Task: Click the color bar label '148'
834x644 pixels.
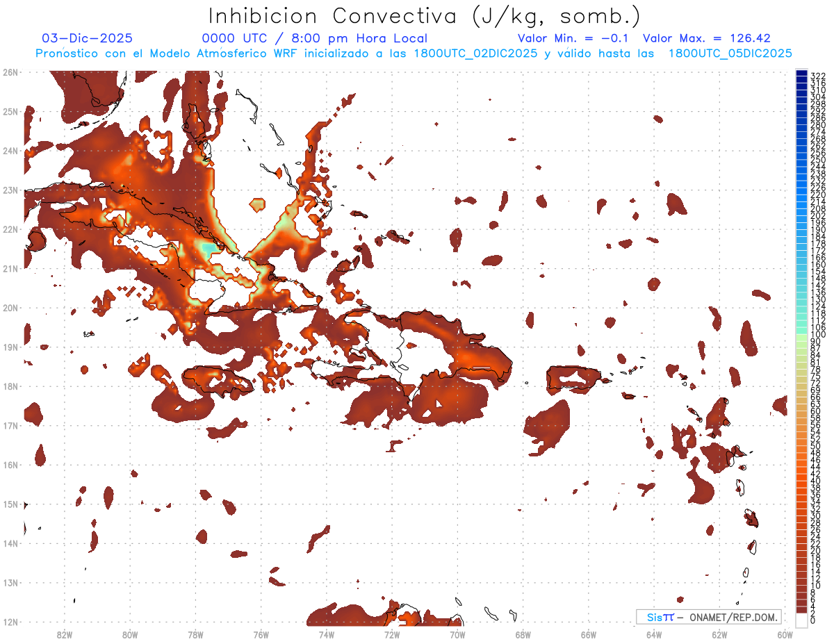Action: [818, 279]
